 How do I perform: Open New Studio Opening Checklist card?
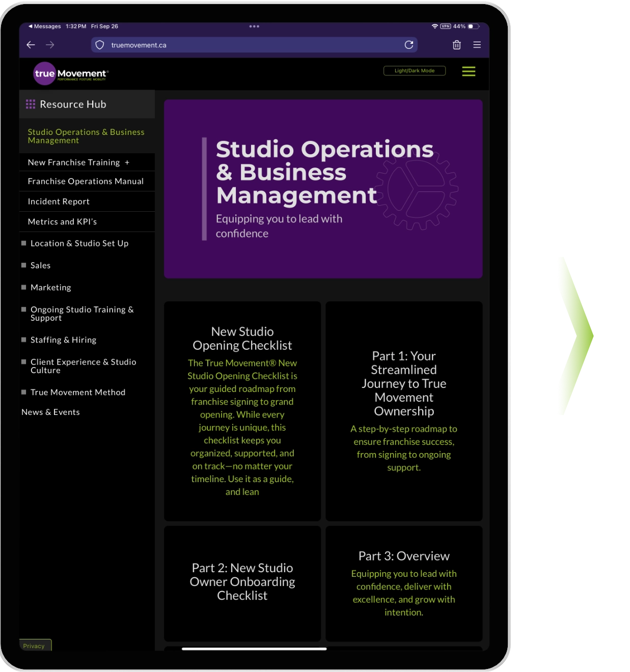click(242, 411)
